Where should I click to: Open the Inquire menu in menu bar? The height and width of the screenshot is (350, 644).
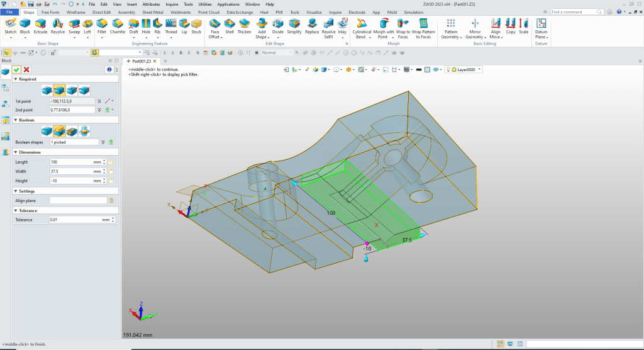172,4
